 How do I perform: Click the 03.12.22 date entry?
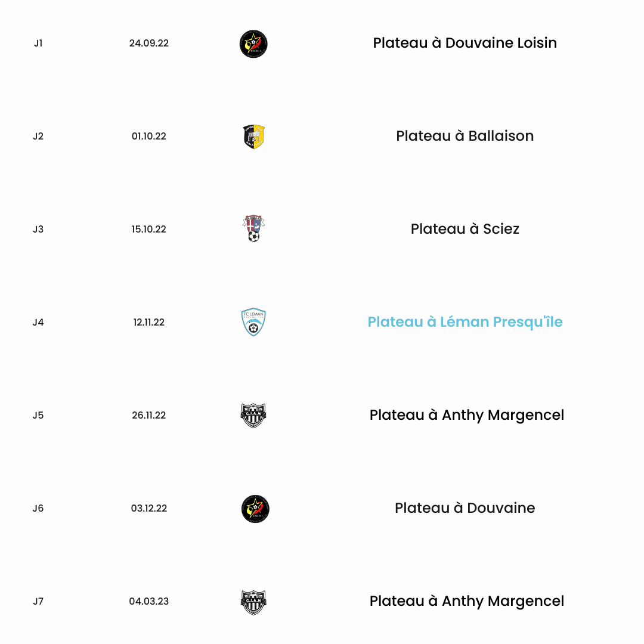tap(149, 509)
